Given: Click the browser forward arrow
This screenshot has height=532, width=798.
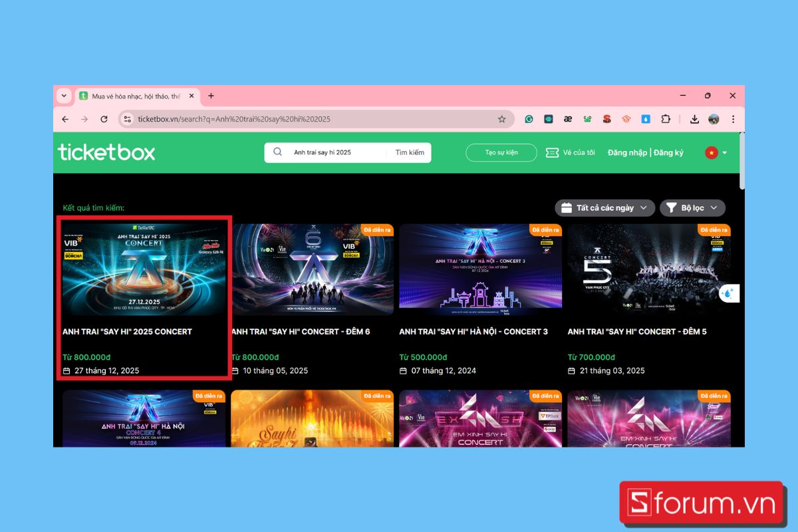Looking at the screenshot, I should (84, 119).
